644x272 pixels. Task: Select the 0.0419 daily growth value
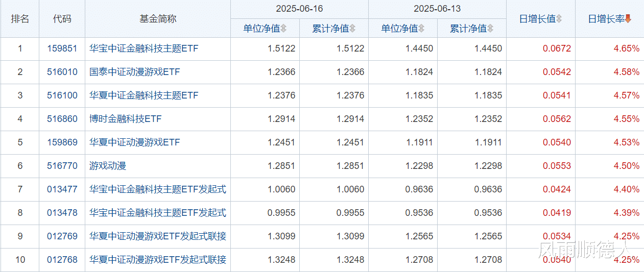tap(557, 213)
